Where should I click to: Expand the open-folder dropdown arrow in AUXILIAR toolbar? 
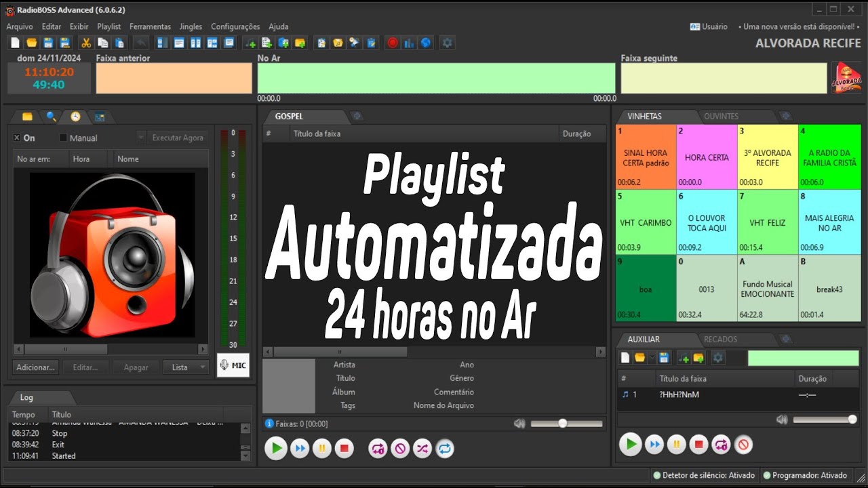tap(652, 358)
